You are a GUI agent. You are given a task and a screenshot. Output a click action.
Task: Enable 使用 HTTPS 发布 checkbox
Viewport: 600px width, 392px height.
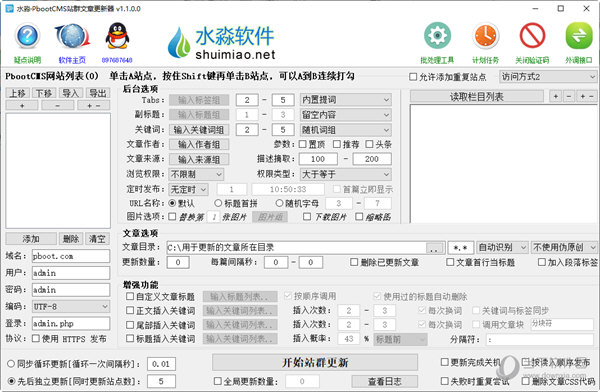pos(36,338)
